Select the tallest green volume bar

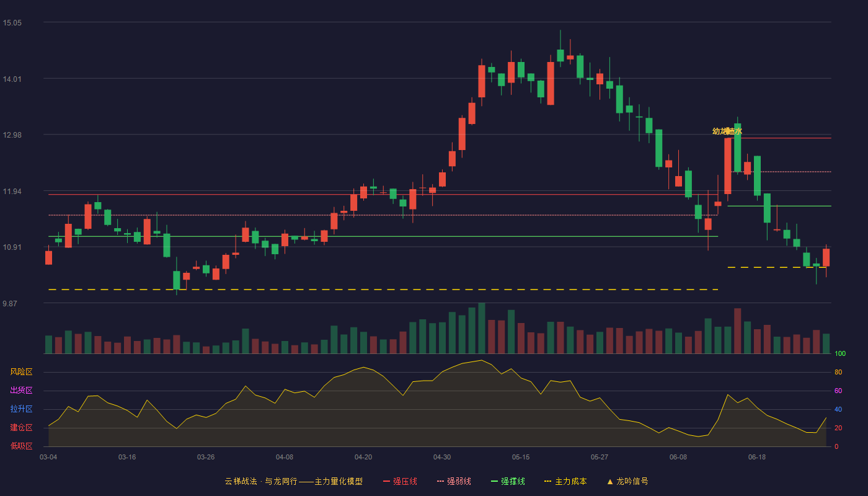482,328
